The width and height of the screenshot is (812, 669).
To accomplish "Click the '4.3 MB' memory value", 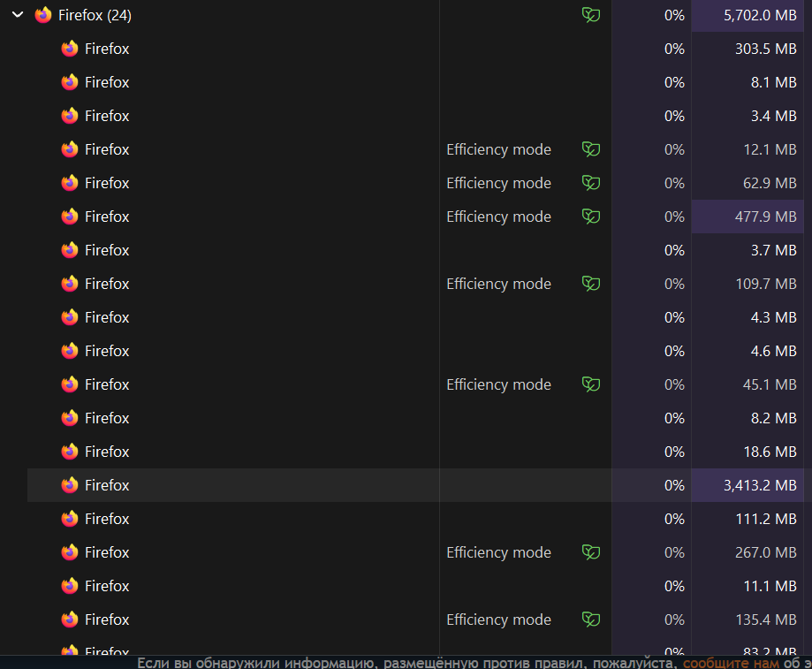I will tap(774, 317).
